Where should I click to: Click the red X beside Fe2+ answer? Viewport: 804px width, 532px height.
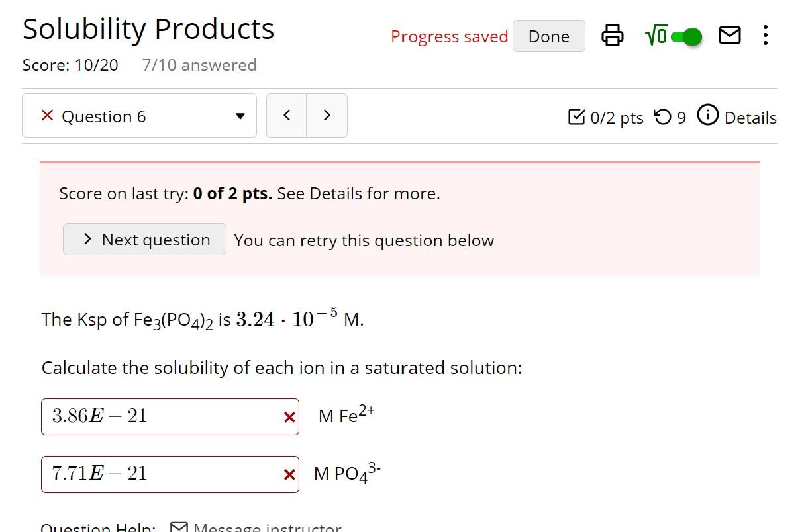pos(289,418)
